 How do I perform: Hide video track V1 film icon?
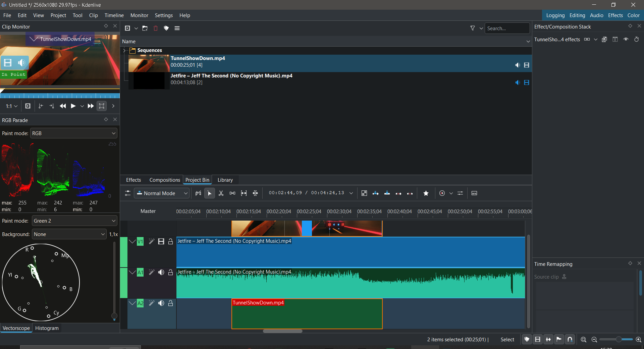pos(161,241)
